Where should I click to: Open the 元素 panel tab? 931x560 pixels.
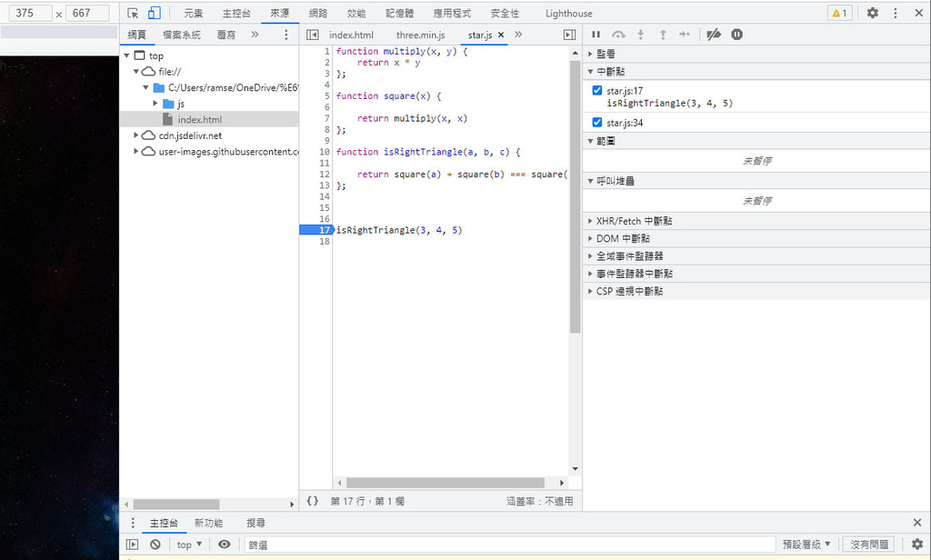click(193, 13)
